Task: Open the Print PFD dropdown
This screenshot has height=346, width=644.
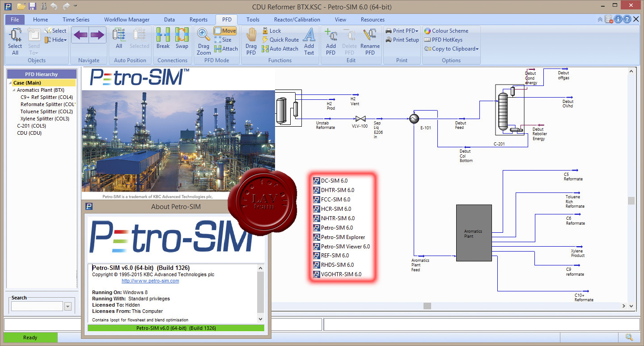Action: click(402, 31)
